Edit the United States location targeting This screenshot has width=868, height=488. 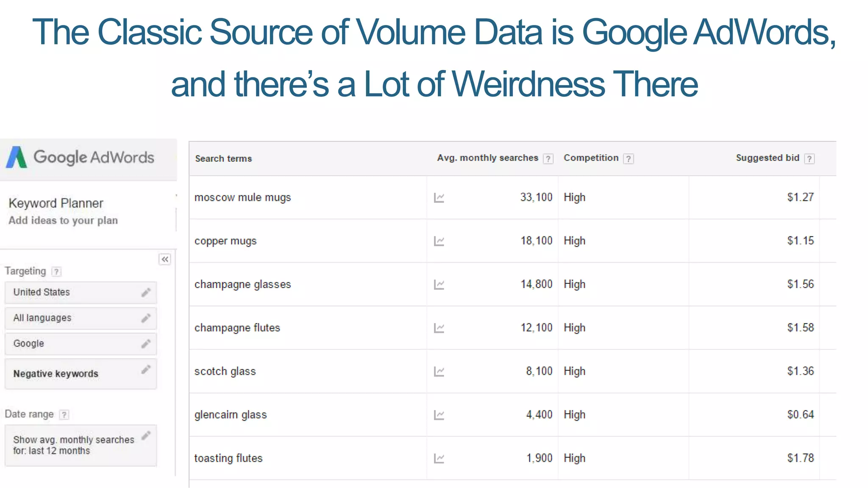[146, 292]
